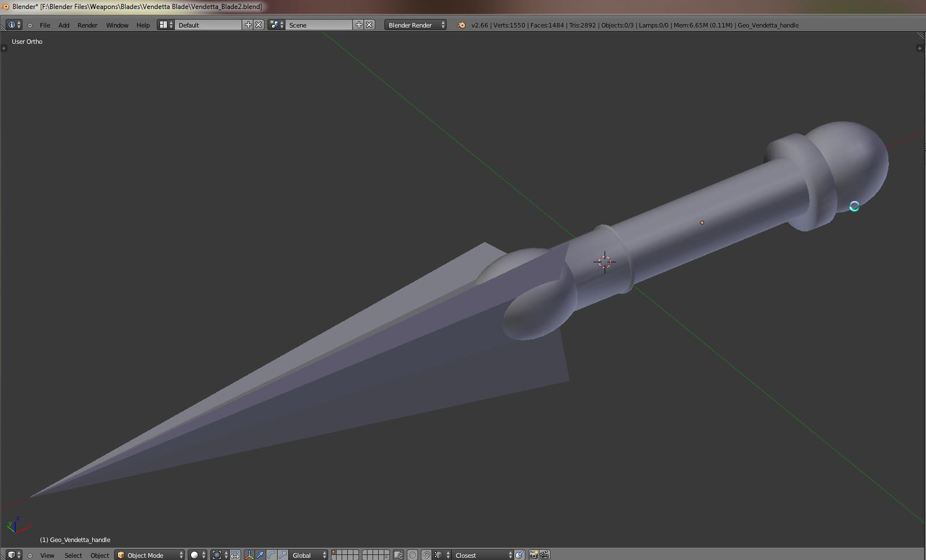Open the Global transform orientation dropdown

[308, 555]
